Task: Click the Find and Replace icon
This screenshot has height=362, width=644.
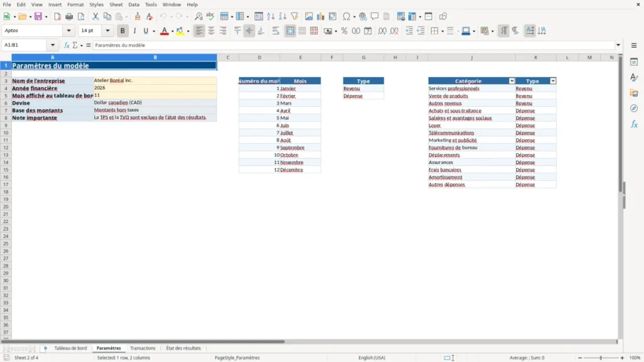Action: coord(198,16)
